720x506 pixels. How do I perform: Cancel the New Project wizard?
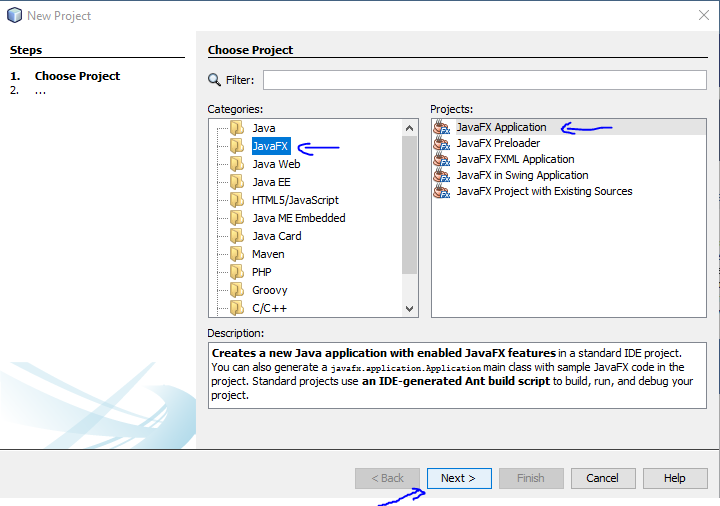603,478
